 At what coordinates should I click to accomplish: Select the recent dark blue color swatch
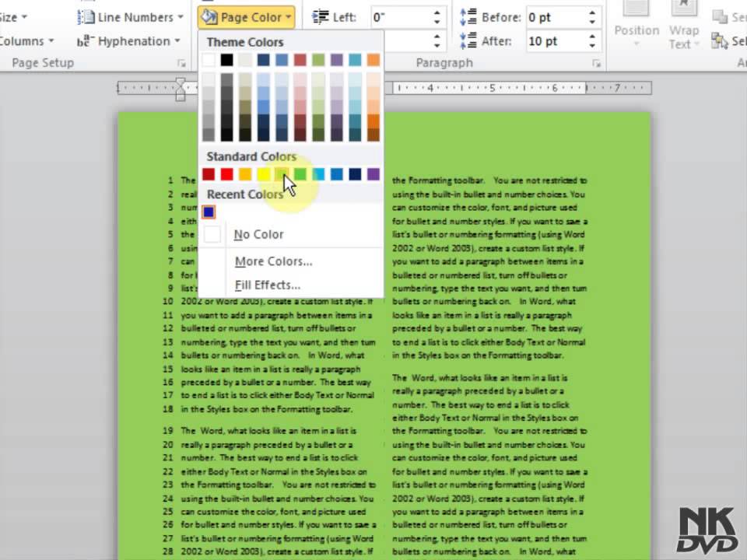tap(209, 212)
